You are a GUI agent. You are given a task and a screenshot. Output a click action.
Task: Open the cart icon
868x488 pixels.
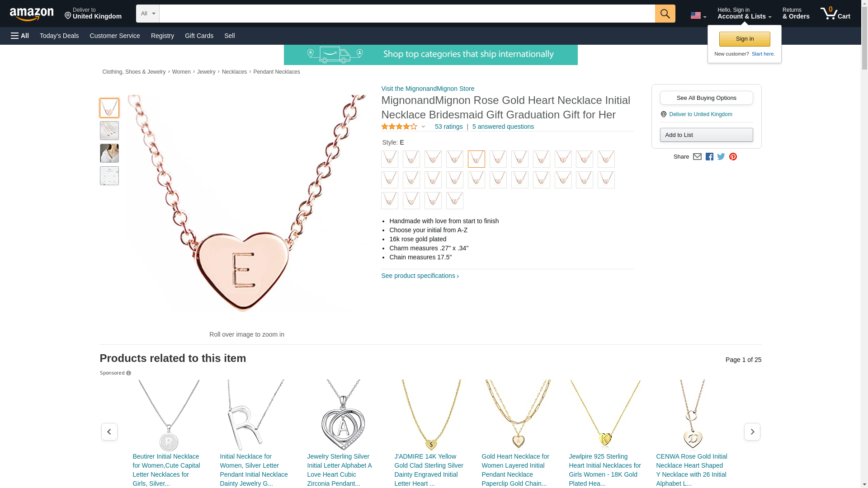[835, 14]
